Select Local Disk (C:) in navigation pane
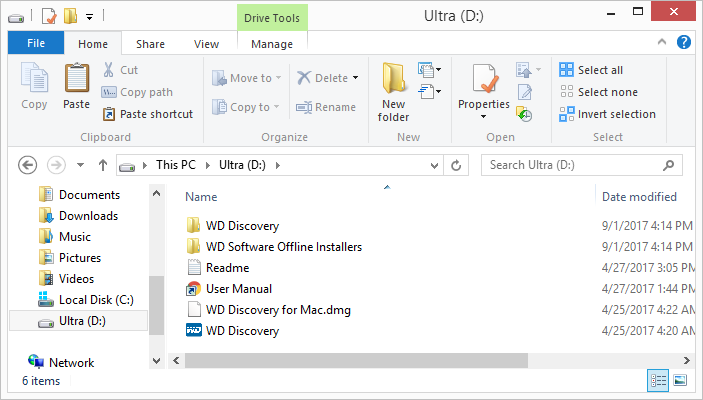Screen dimensions: 703x400 pos(86,300)
